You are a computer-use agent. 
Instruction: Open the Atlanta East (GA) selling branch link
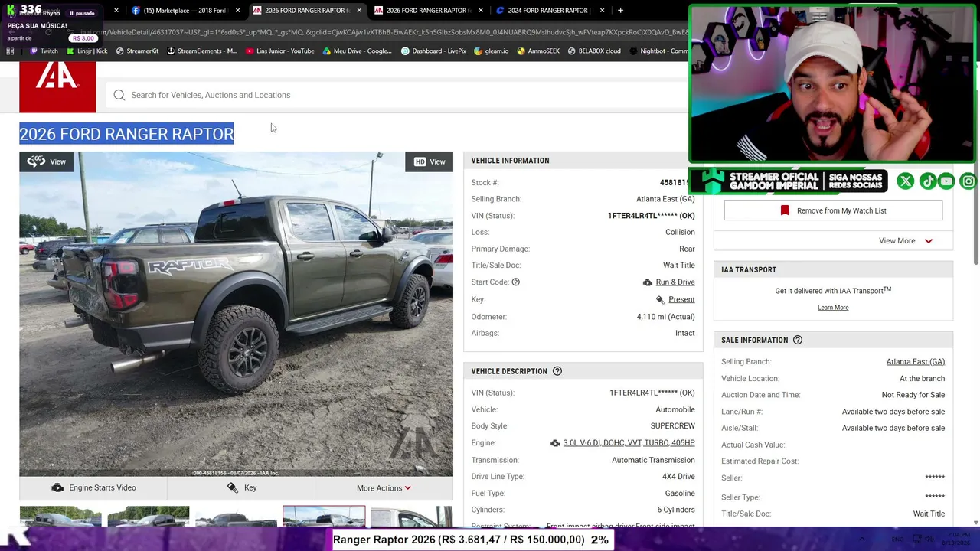click(916, 362)
